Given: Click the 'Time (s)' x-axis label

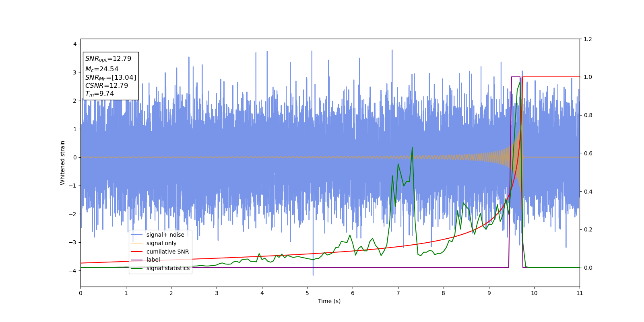Looking at the screenshot, I should (329, 301).
